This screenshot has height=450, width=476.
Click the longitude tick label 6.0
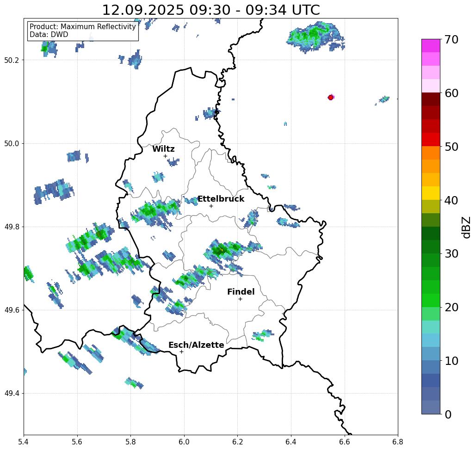click(x=184, y=442)
